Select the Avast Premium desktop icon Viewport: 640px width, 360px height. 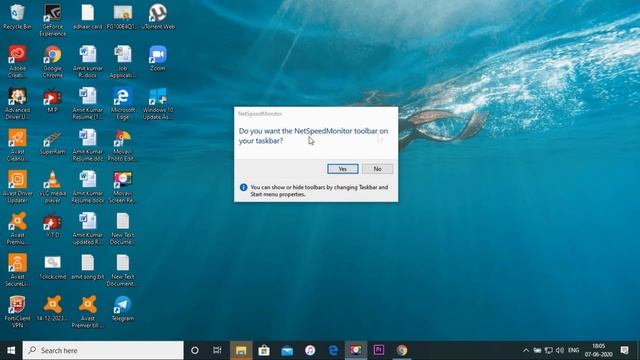pyautogui.click(x=17, y=229)
